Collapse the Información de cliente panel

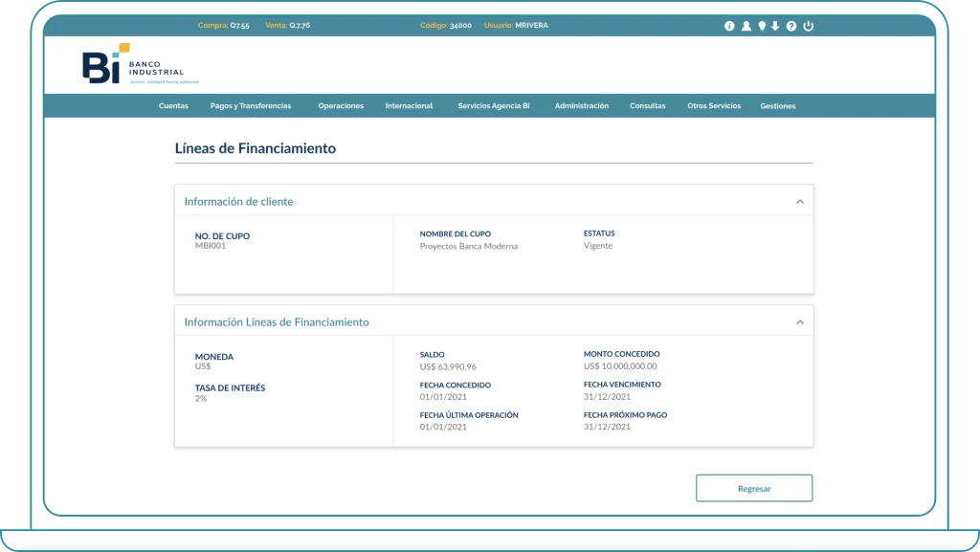pos(800,202)
